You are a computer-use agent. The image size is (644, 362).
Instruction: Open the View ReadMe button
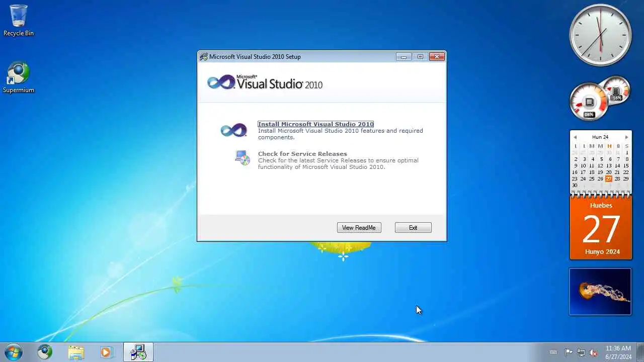(x=359, y=228)
